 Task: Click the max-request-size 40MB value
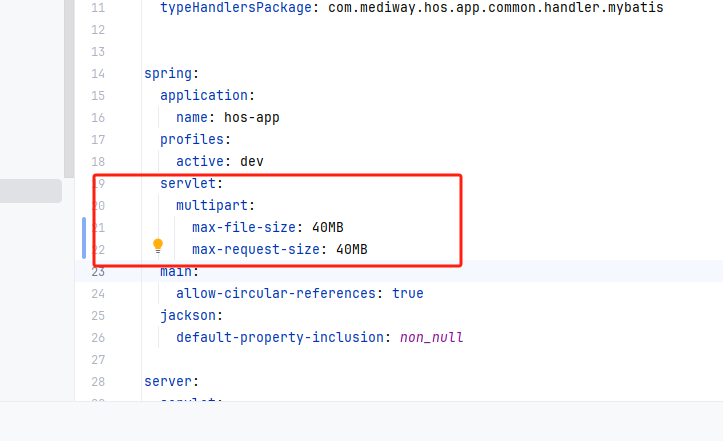(x=351, y=249)
